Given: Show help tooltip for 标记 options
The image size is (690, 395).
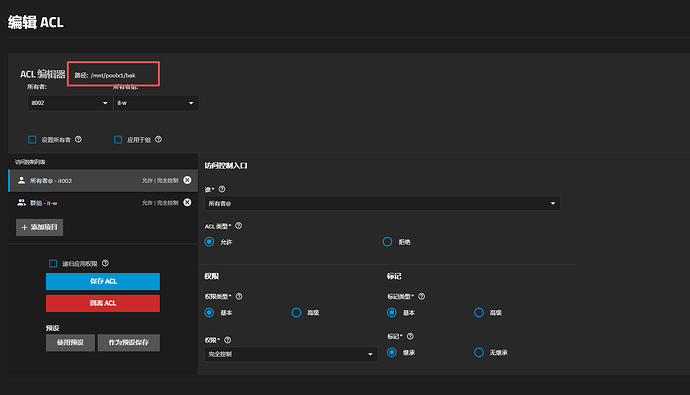Looking at the screenshot, I should (410, 336).
